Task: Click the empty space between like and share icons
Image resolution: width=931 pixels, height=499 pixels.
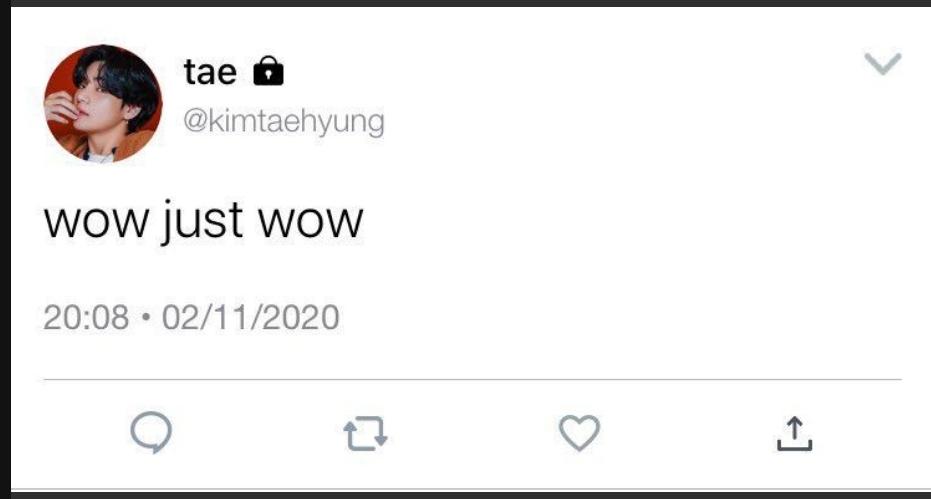Action: [x=686, y=433]
